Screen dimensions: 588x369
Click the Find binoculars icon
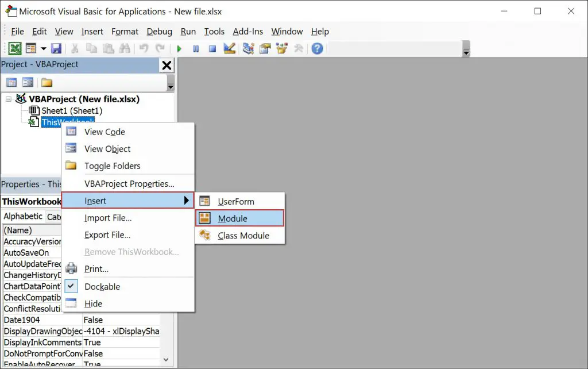[125, 48]
